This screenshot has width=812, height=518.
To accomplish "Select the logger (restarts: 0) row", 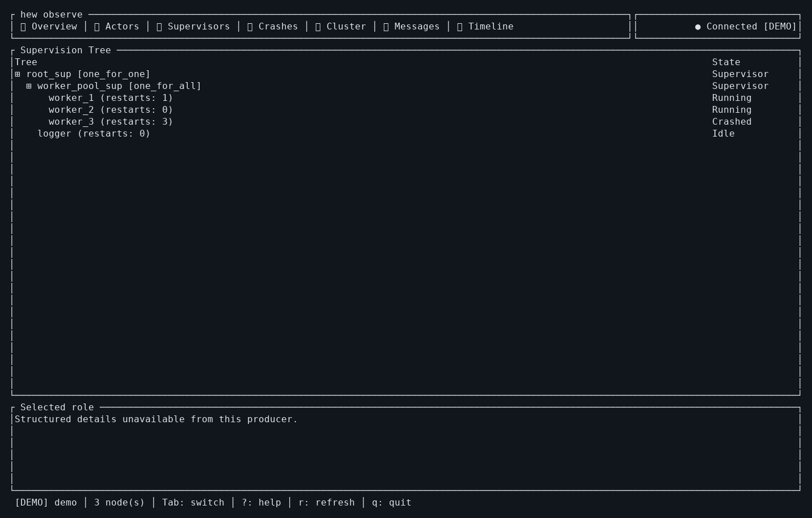I will pyautogui.click(x=406, y=134).
